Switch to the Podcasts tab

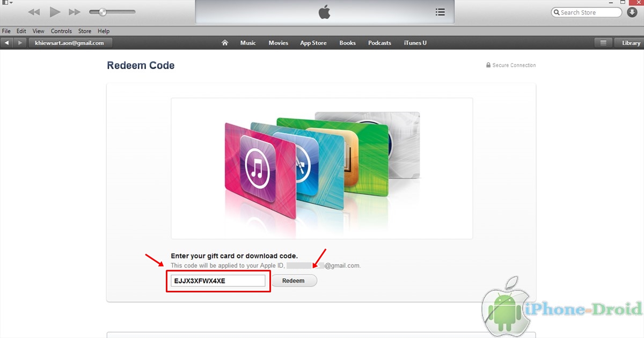pyautogui.click(x=379, y=43)
